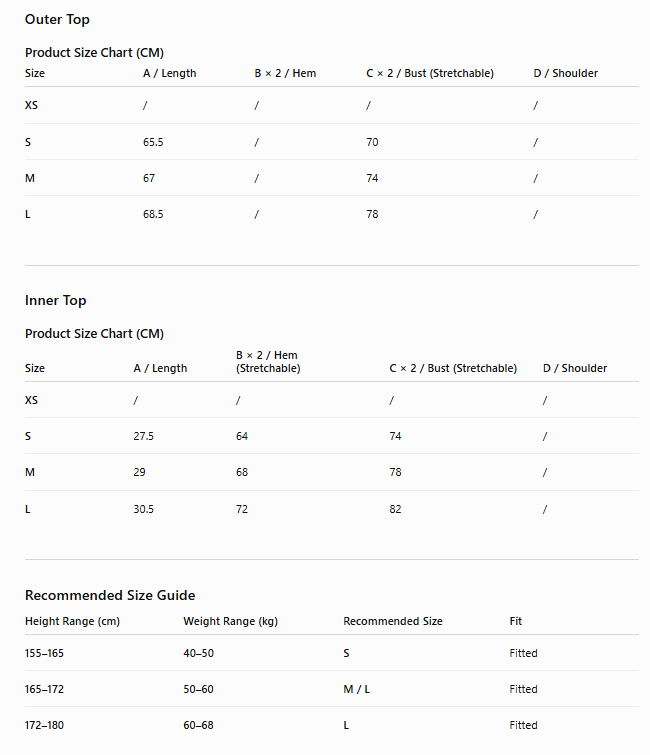
Task: Click the Outer Top heading
Action: pyautogui.click(x=57, y=19)
